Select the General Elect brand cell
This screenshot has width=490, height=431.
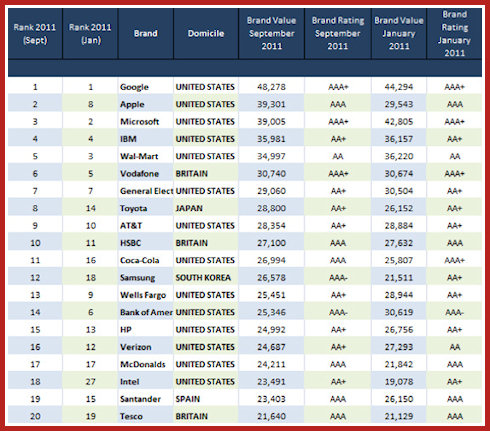[x=147, y=191]
